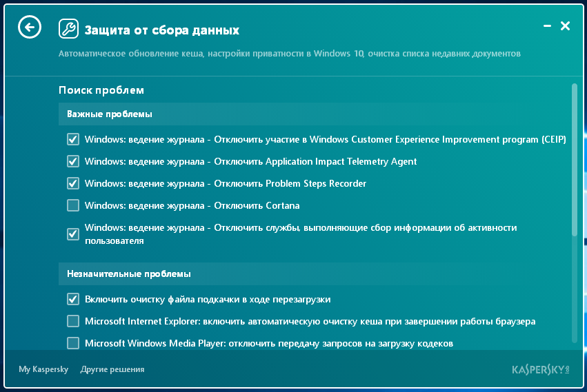
Task: Click the Поиск проблем heading
Action: click(101, 90)
